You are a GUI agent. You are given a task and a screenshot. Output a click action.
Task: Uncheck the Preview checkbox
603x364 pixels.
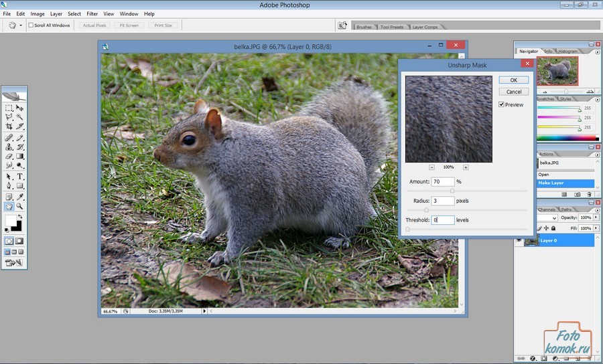502,104
